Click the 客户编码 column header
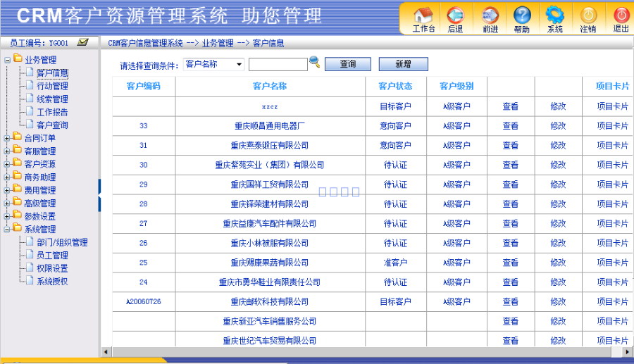Screen dimensions: 634x364 tap(144, 86)
